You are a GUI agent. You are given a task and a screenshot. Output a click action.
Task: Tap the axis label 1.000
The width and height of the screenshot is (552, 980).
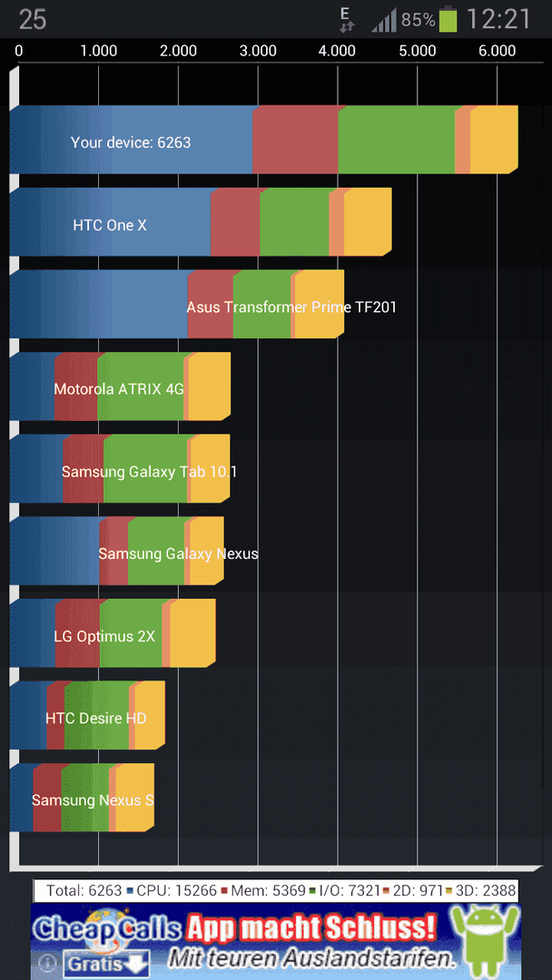(99, 51)
